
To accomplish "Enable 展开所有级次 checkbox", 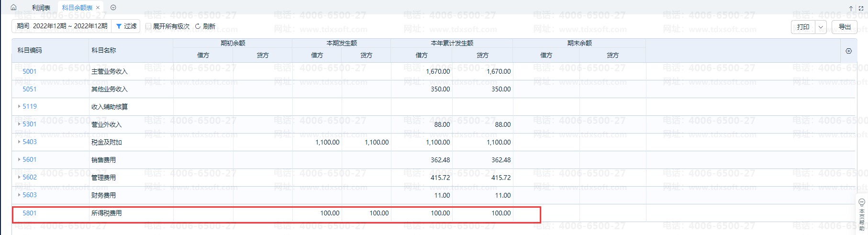I will pyautogui.click(x=148, y=26).
